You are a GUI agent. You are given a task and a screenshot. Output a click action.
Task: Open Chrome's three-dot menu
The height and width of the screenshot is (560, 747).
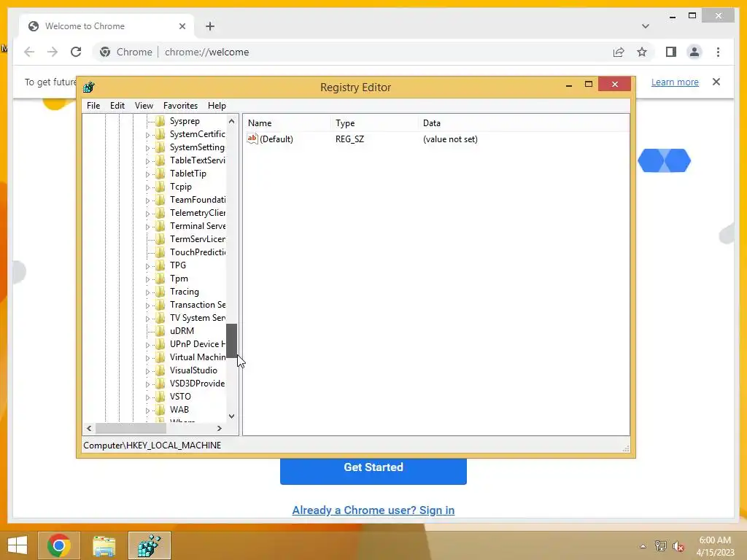pos(718,52)
